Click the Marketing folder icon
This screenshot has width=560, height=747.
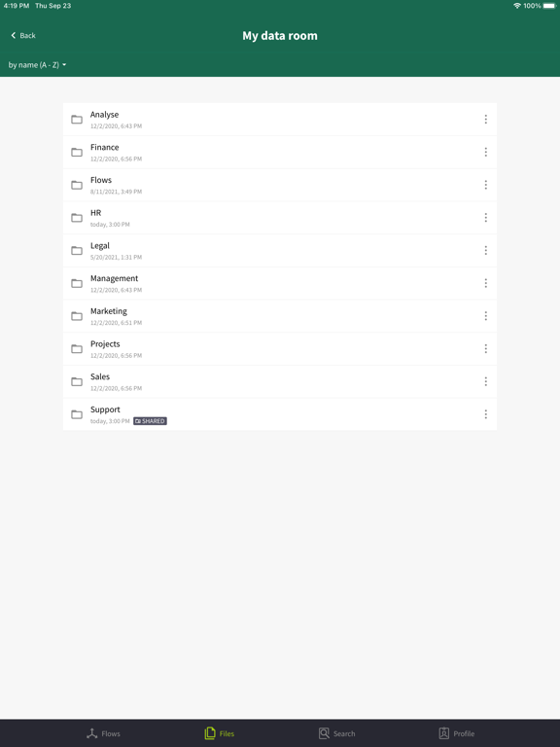click(77, 316)
